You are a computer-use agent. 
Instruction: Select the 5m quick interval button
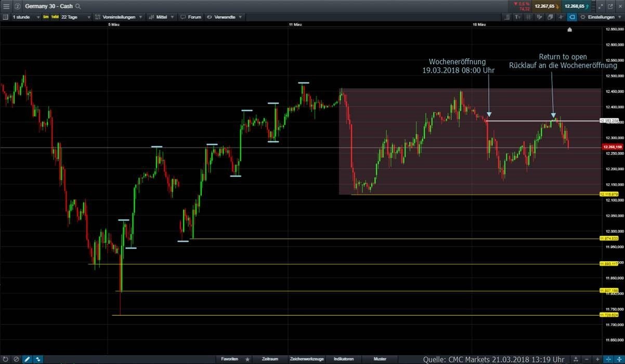[46, 17]
